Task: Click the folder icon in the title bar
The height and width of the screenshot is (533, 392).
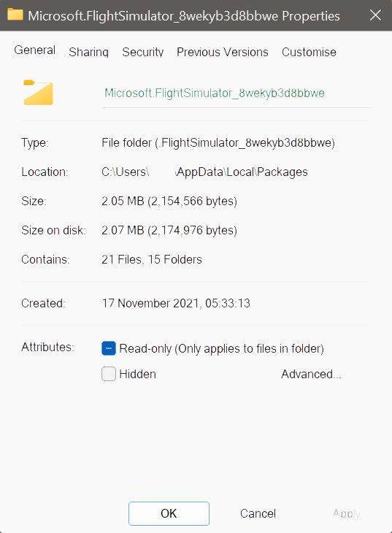Action: pos(15,15)
